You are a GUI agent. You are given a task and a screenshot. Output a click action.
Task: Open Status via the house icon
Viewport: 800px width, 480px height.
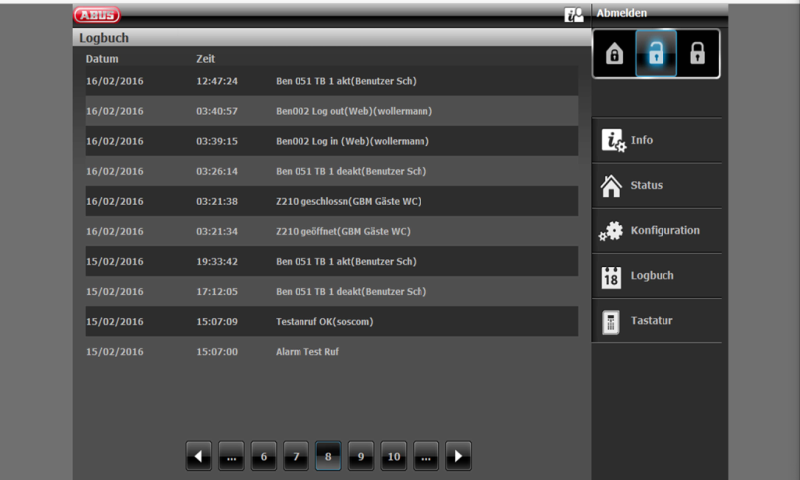click(611, 185)
